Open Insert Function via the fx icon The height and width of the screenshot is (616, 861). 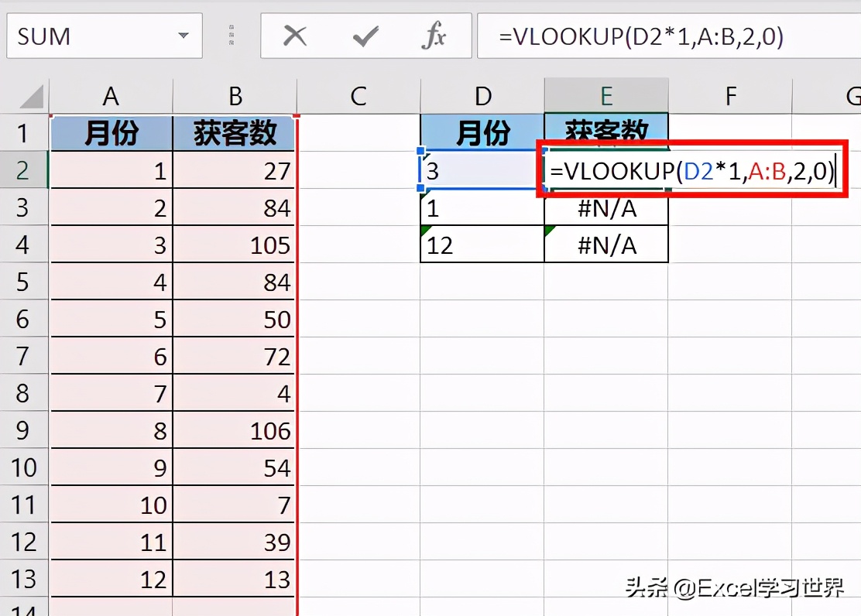click(x=434, y=35)
